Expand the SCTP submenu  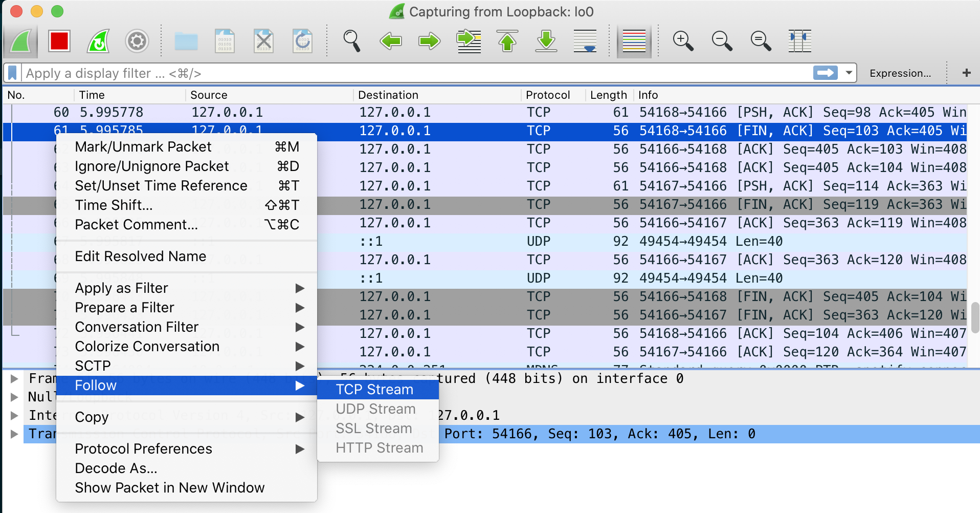[x=187, y=366]
